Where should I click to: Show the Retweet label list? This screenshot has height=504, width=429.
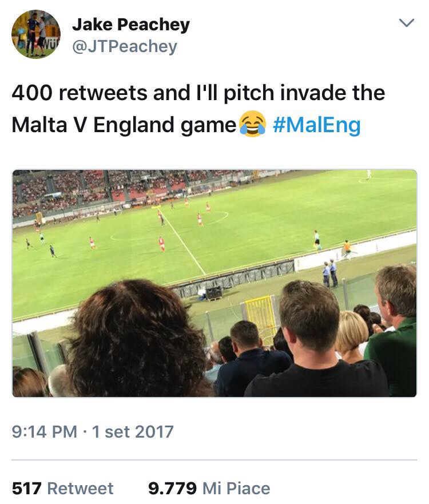coord(80,488)
